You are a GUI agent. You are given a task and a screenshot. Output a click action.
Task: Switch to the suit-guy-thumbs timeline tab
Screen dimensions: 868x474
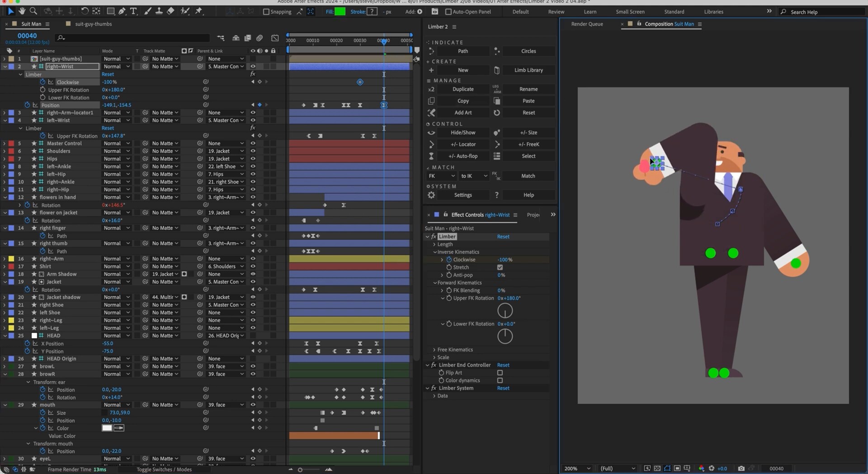[93, 24]
